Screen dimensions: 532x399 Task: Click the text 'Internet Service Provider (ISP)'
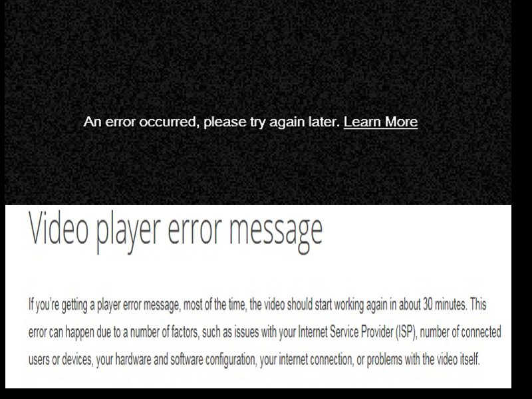(357, 332)
